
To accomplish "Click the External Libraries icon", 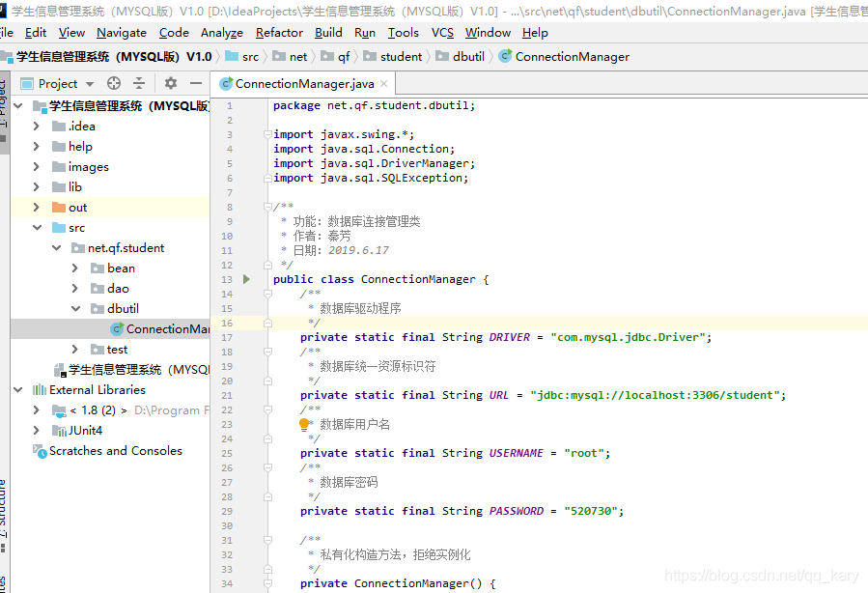I will pyautogui.click(x=40, y=390).
